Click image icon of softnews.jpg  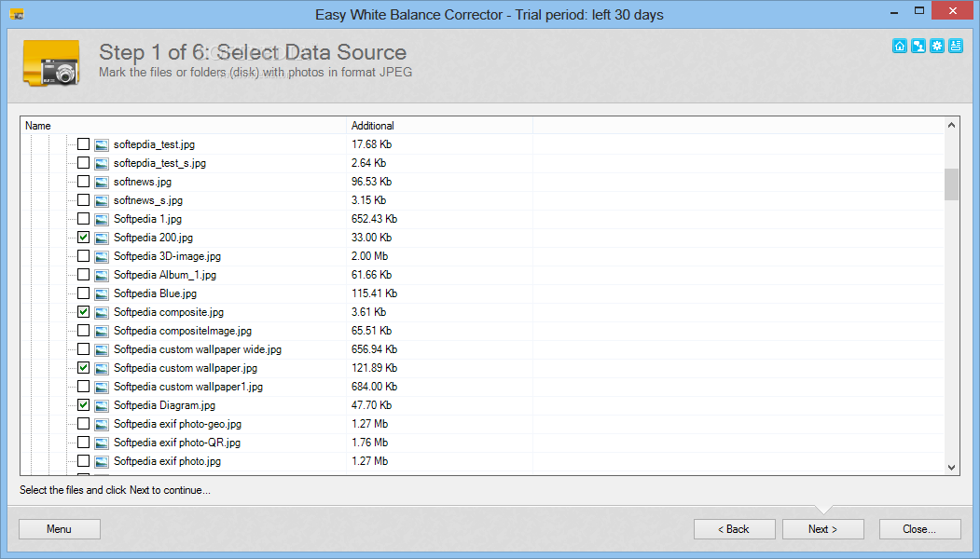[x=102, y=183]
